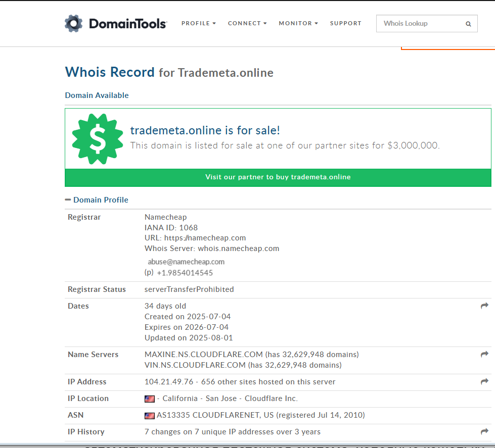
Task: Select Created on 2025-07-04 text
Action: click(x=188, y=317)
